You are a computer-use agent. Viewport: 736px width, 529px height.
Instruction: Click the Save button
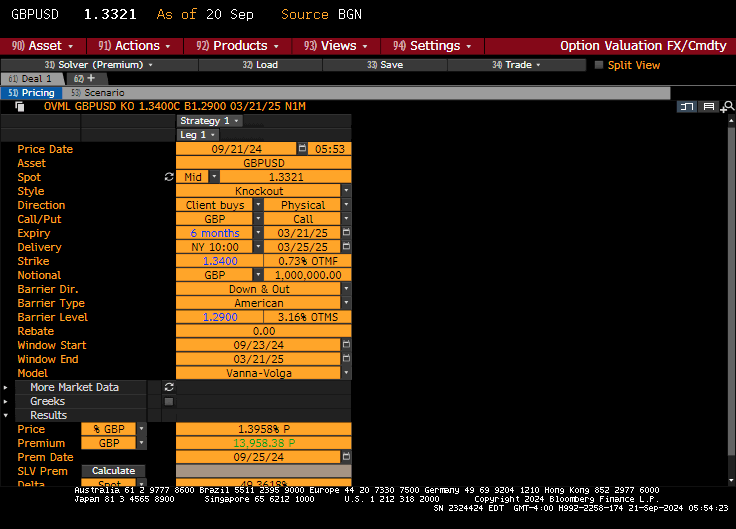(385, 65)
